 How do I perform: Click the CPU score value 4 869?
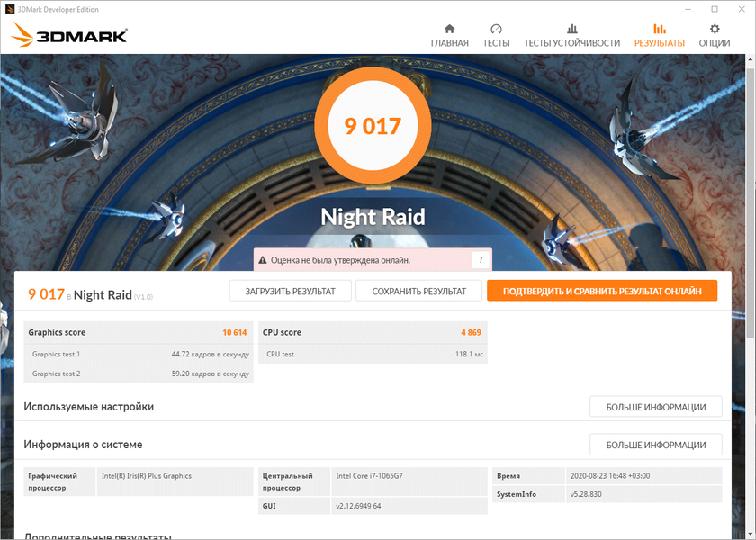pyautogui.click(x=471, y=332)
